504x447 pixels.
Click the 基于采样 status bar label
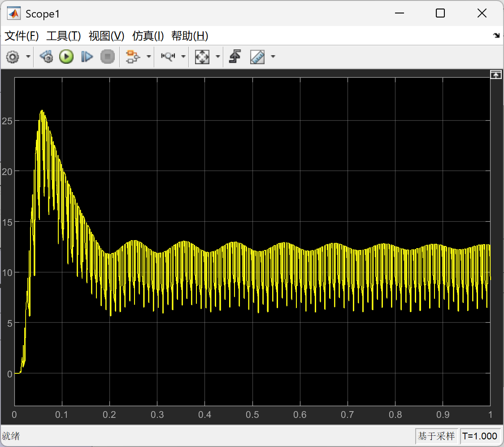436,436
